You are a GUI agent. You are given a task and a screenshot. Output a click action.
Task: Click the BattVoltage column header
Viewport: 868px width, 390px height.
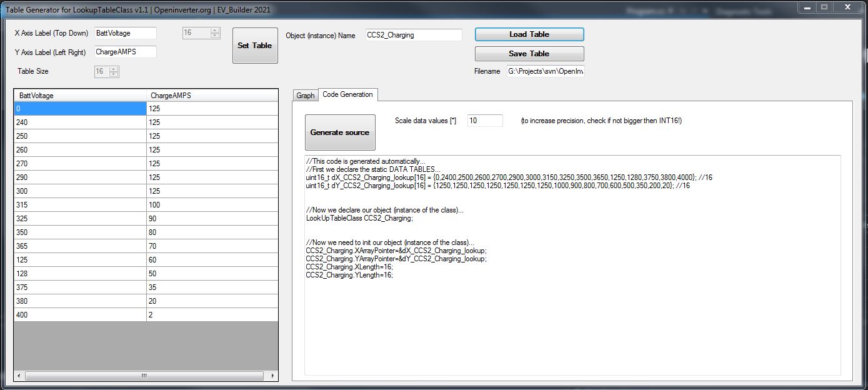pos(80,96)
